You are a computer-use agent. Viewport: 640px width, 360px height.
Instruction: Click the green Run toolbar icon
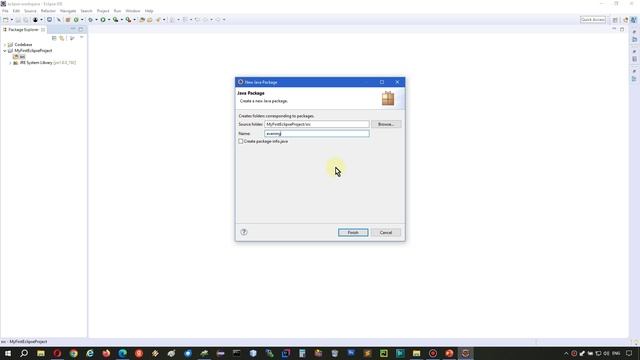click(103, 20)
